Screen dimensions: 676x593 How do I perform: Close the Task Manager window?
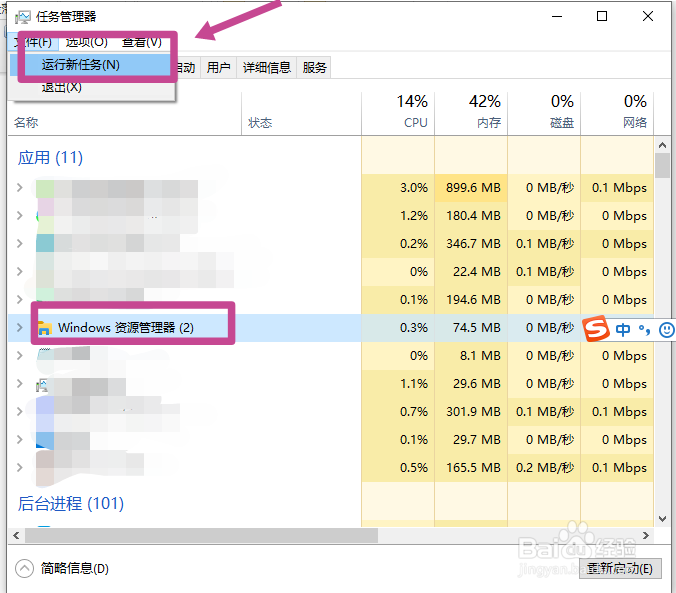(648, 16)
